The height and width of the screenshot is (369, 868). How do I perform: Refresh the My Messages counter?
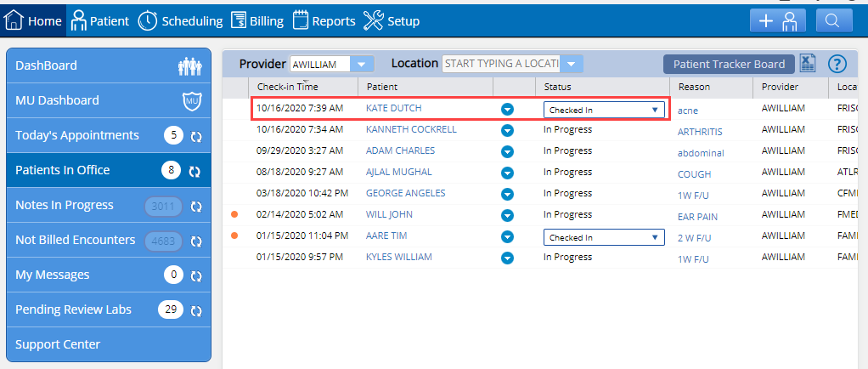point(196,276)
